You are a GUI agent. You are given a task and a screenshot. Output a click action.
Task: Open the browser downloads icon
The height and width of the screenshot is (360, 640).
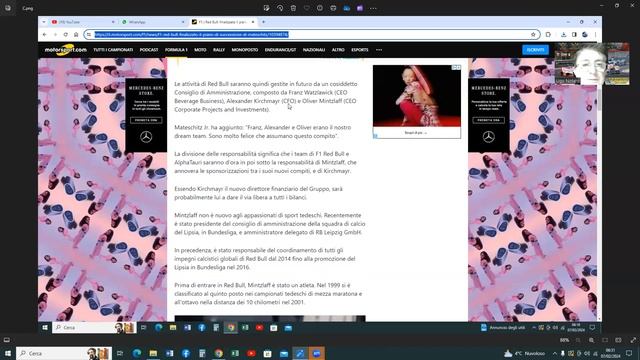click(563, 35)
